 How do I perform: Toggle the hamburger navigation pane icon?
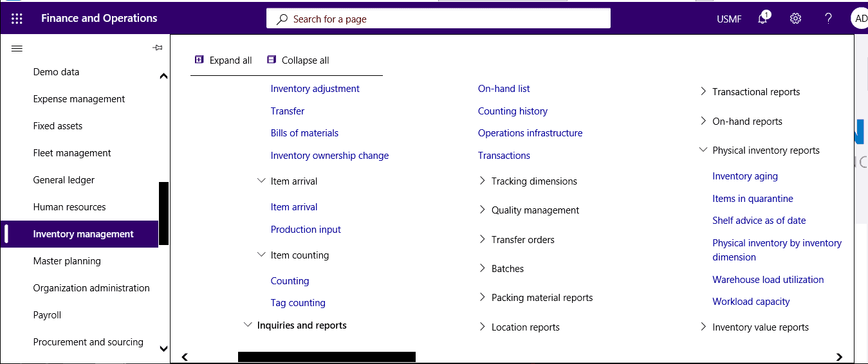coord(17,48)
